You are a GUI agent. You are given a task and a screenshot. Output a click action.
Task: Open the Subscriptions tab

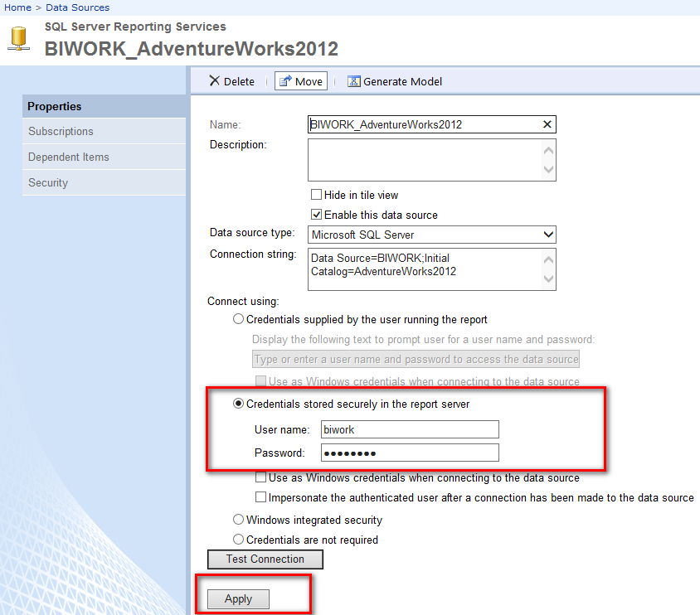(104, 131)
